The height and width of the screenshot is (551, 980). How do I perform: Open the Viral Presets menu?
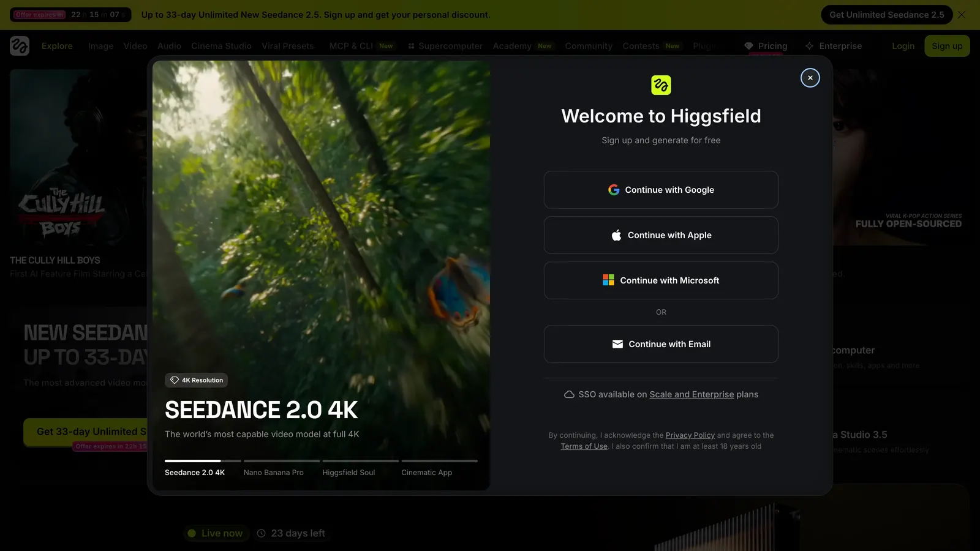tap(287, 46)
